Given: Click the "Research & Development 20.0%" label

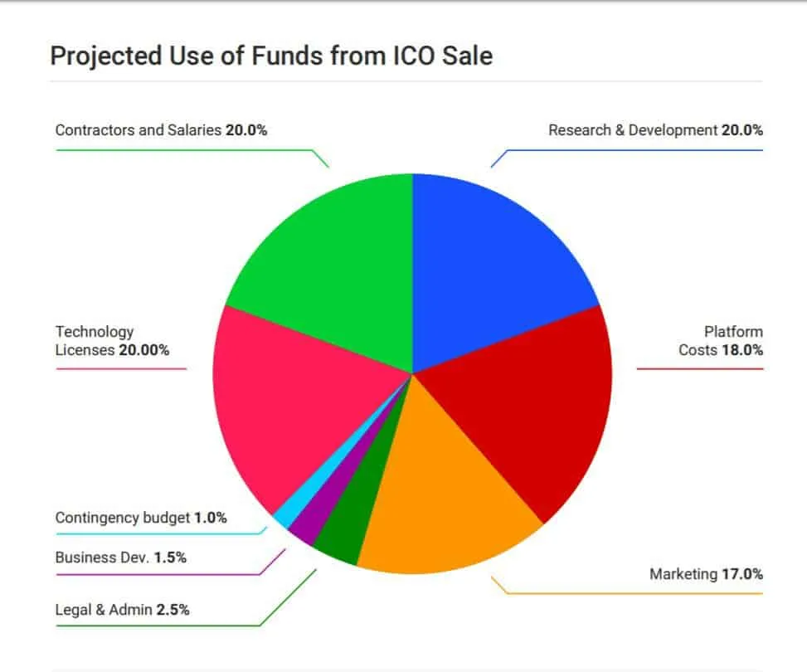Looking at the screenshot, I should [x=655, y=130].
